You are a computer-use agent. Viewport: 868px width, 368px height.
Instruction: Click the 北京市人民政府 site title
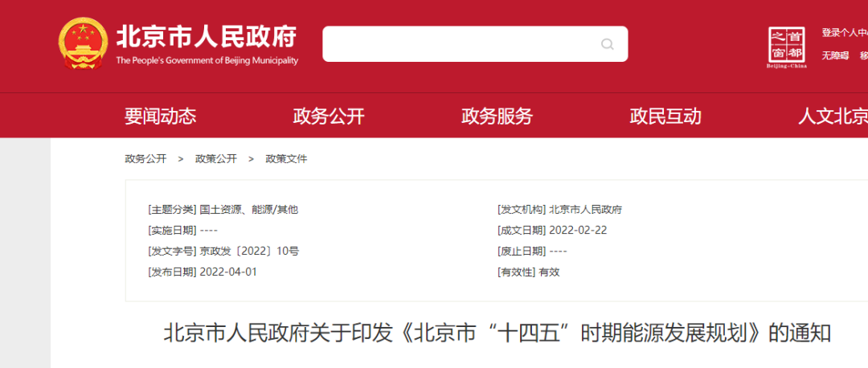pyautogui.click(x=207, y=37)
